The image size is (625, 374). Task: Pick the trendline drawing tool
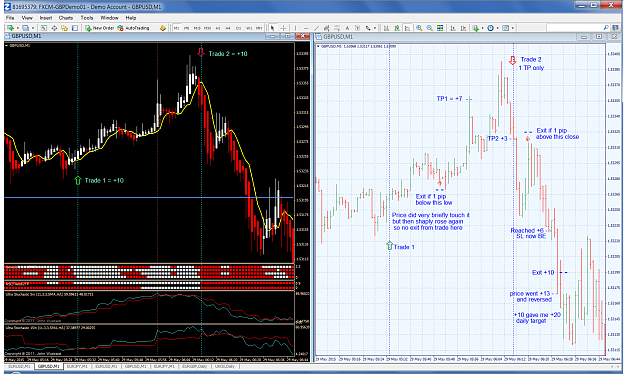tap(316, 28)
